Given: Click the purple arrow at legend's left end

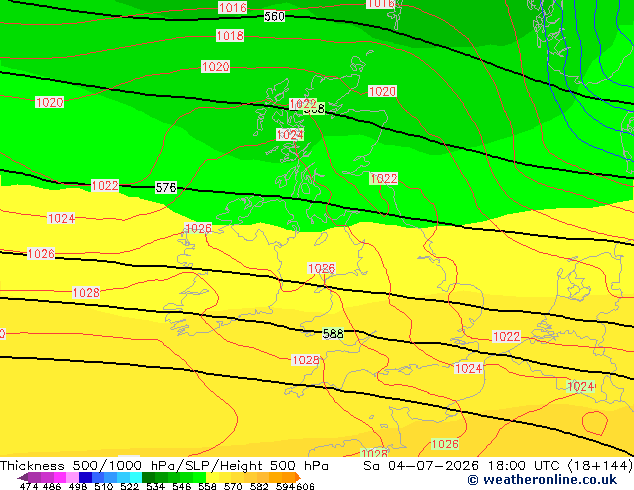Looking at the screenshot, I should click(x=23, y=477).
